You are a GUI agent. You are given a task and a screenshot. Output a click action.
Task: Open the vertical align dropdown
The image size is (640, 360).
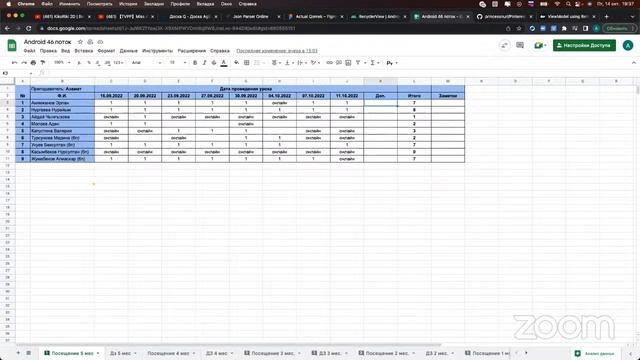coord(289,63)
